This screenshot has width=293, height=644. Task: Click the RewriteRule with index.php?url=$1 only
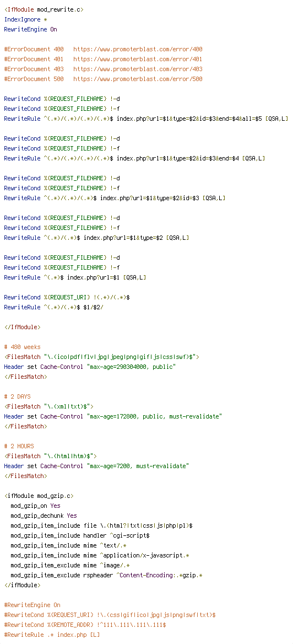(75, 277)
